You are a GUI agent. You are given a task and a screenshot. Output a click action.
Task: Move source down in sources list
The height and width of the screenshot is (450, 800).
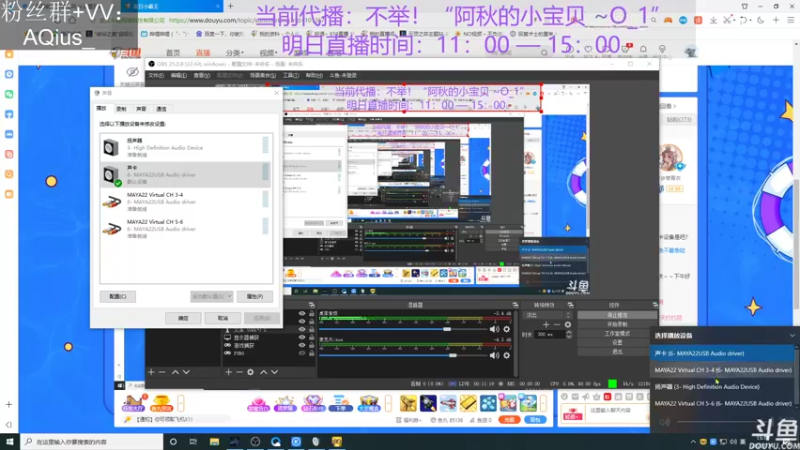click(x=274, y=372)
